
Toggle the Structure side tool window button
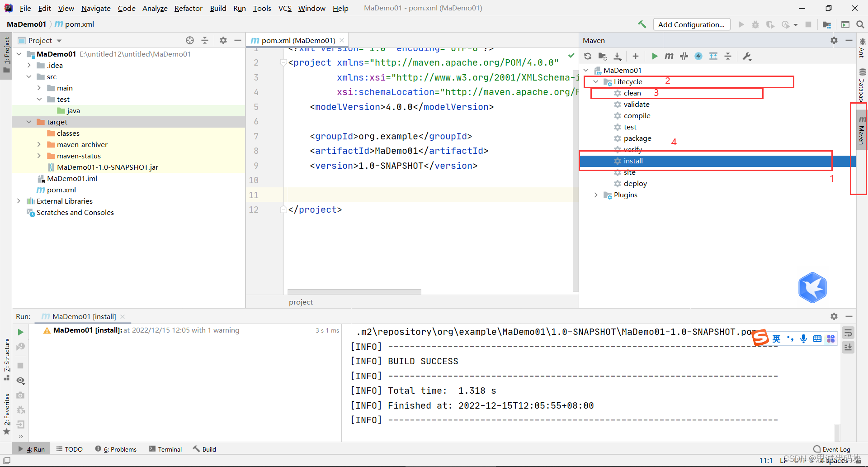[x=6, y=359]
